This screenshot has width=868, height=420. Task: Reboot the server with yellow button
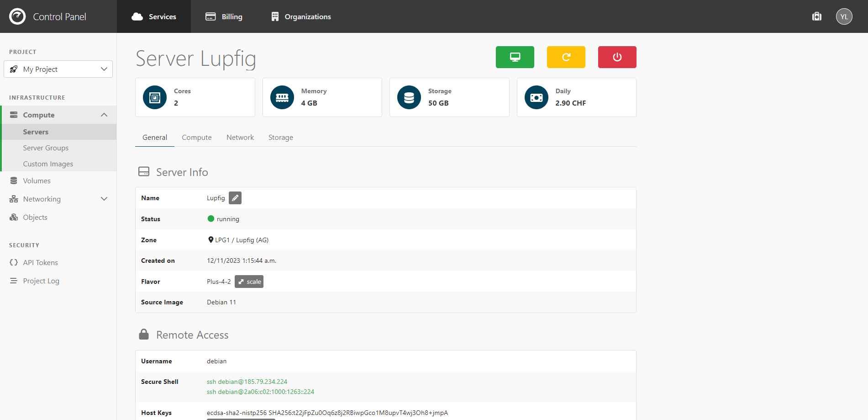[x=566, y=57]
